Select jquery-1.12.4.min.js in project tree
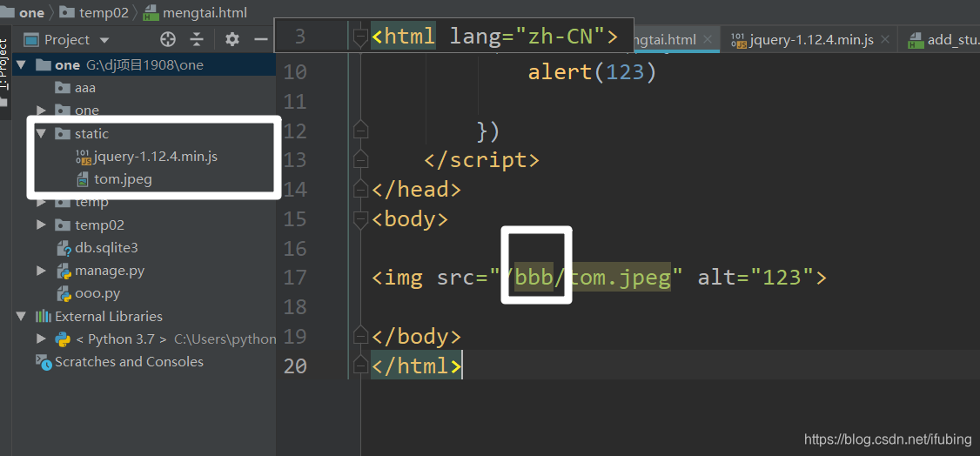 (155, 157)
